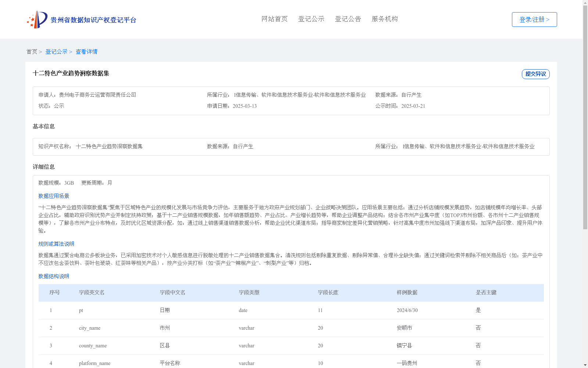The image size is (588, 368).
Task: Click the platform logo icon
Action: click(x=37, y=20)
